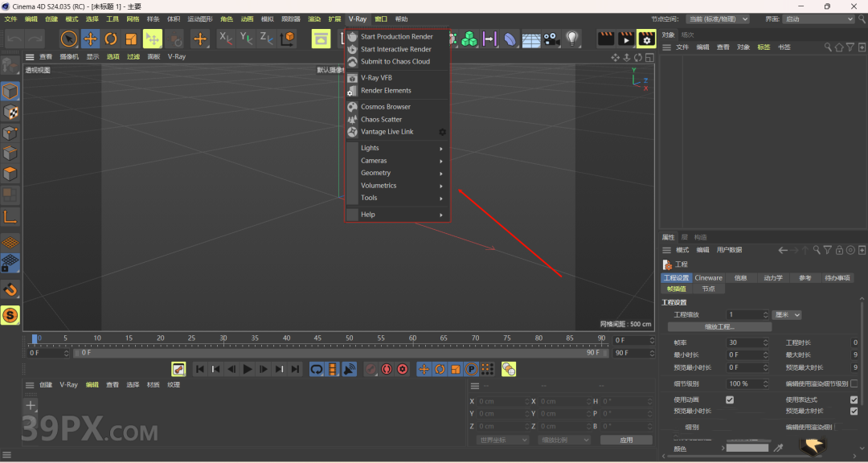Activate the Move tool in top toolbar

90,39
